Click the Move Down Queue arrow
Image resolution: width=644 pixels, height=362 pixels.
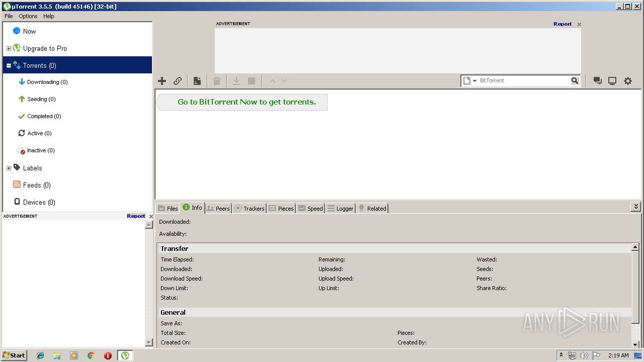pyautogui.click(x=284, y=81)
